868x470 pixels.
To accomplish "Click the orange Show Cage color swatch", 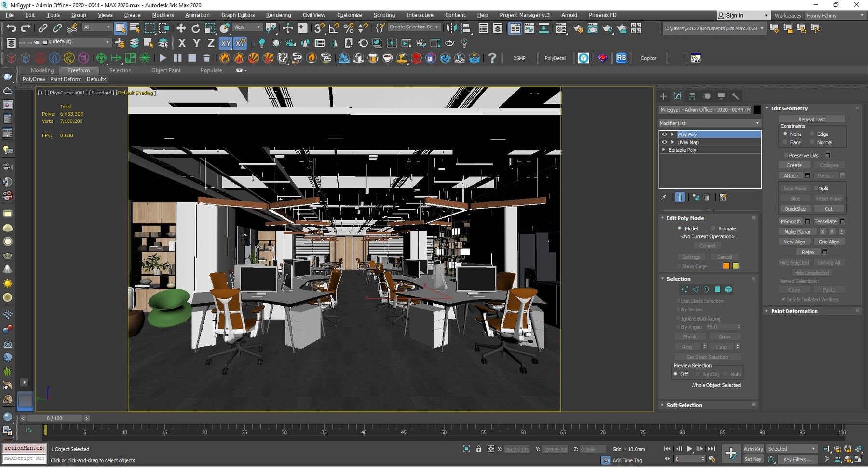I will pyautogui.click(x=726, y=266).
